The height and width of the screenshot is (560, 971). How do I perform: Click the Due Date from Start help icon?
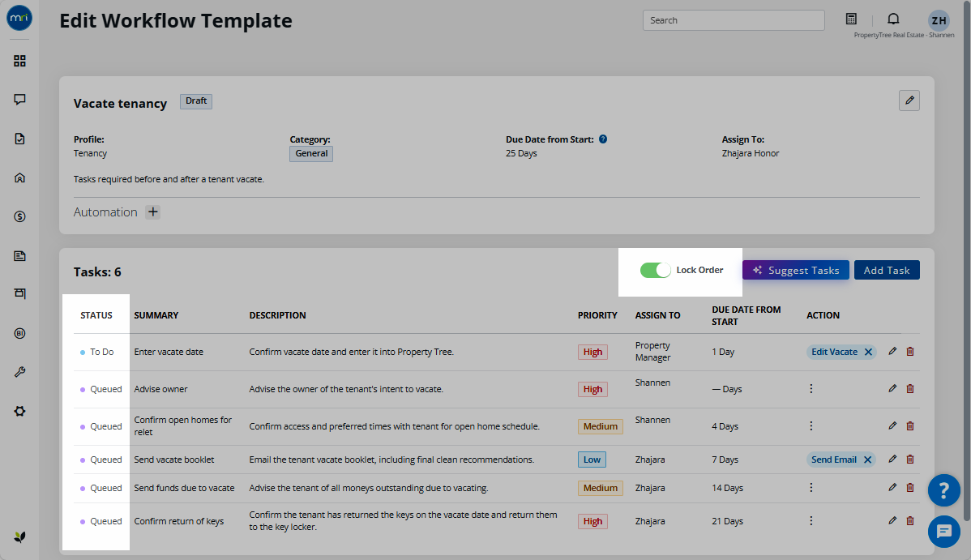click(x=603, y=139)
